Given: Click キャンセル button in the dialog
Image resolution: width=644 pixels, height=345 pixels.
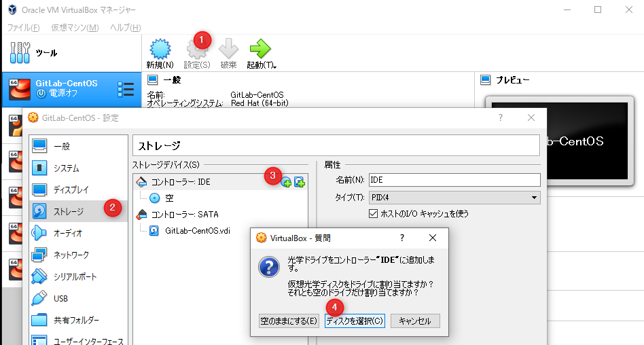Looking at the screenshot, I should click(415, 321).
